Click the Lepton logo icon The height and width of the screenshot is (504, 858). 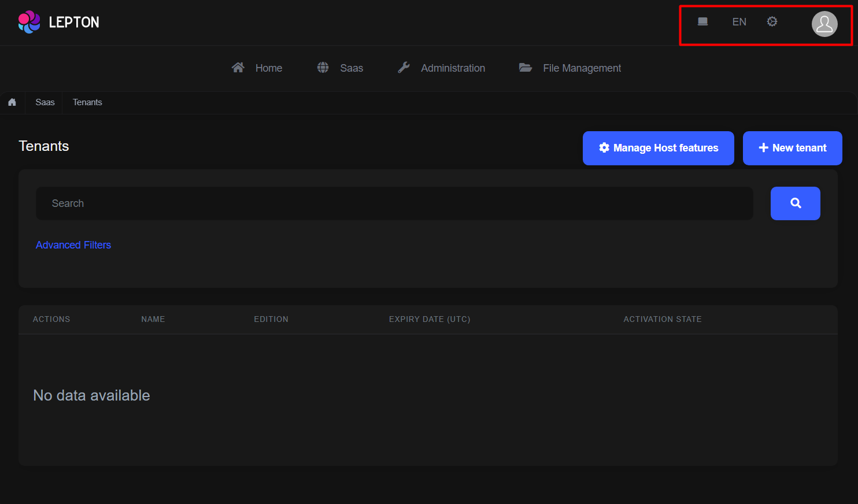[x=28, y=22]
